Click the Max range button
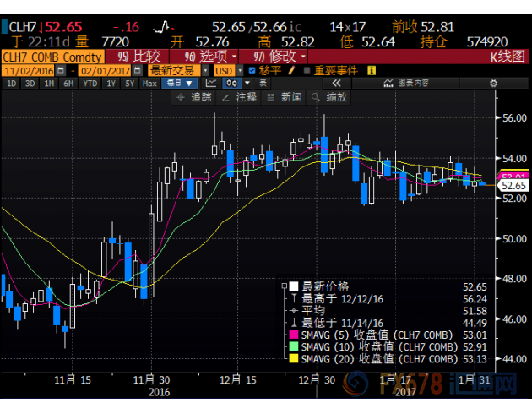This screenshot has height=414, width=532. pyautogui.click(x=149, y=84)
